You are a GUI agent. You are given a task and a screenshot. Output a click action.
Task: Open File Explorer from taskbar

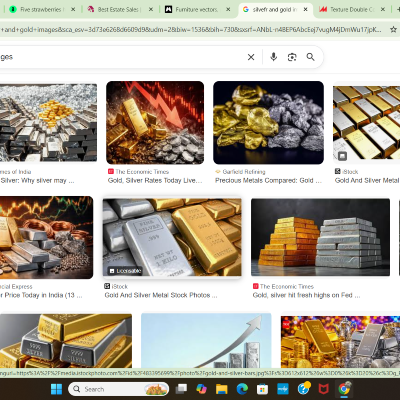pos(221,389)
